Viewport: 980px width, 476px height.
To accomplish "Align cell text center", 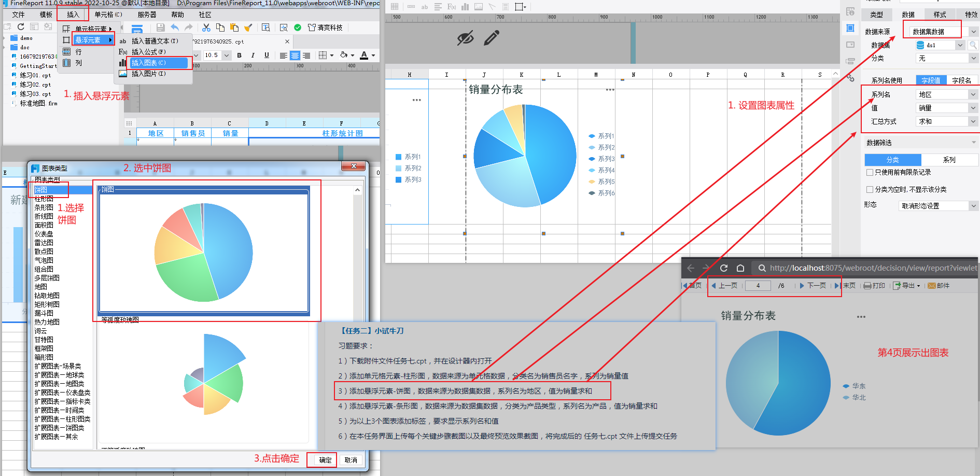I will point(295,55).
